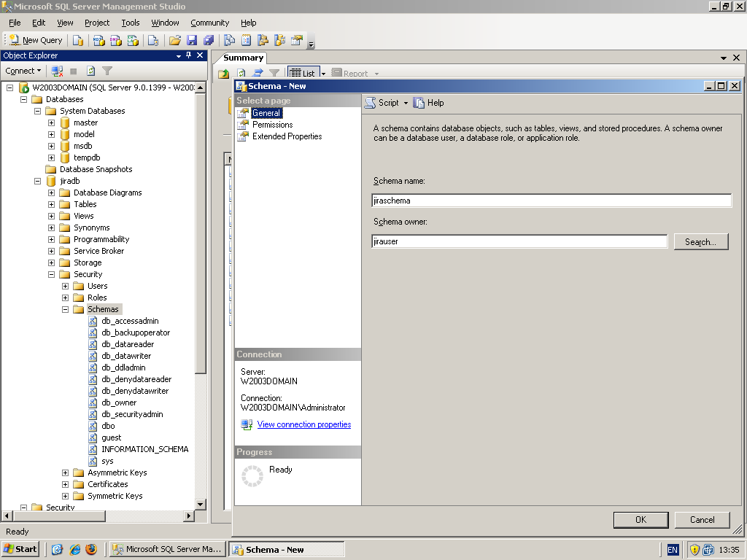Click the Schema name input field
Image resolution: width=747 pixels, height=560 pixels.
click(551, 201)
